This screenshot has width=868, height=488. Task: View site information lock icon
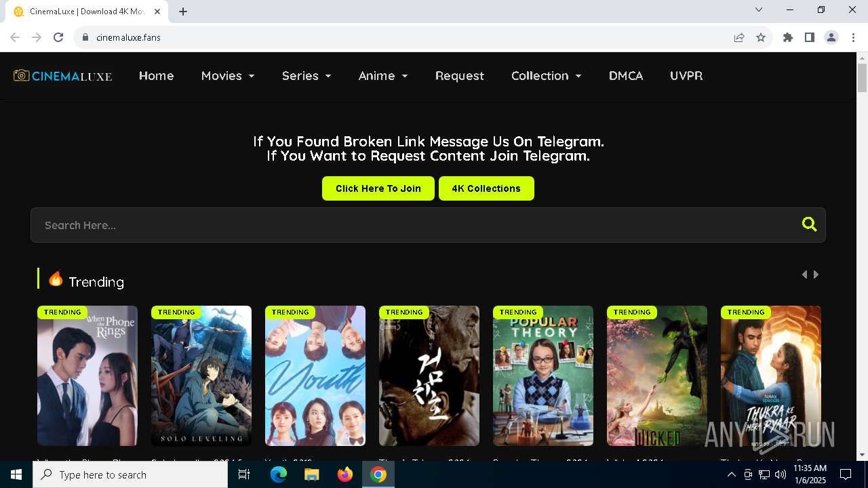(85, 37)
